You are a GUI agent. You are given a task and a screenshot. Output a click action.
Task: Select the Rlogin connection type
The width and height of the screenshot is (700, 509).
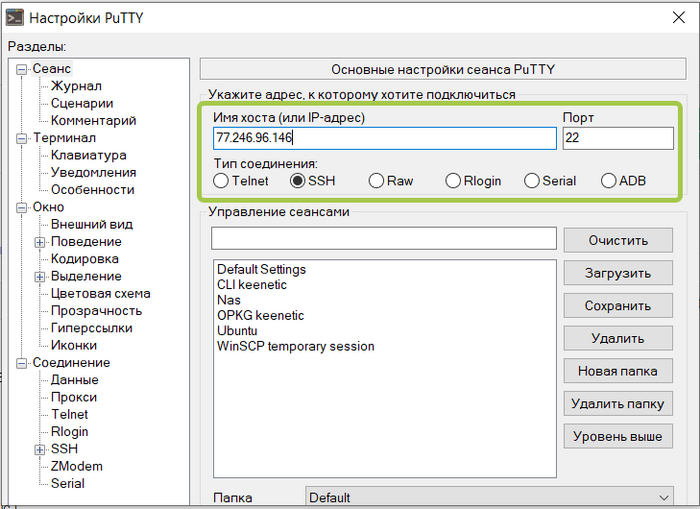click(453, 181)
